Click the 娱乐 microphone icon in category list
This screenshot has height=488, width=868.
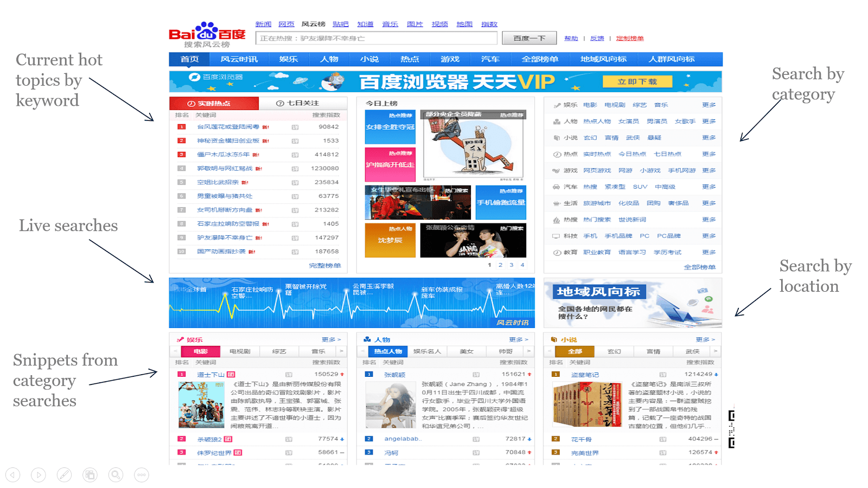coord(557,105)
